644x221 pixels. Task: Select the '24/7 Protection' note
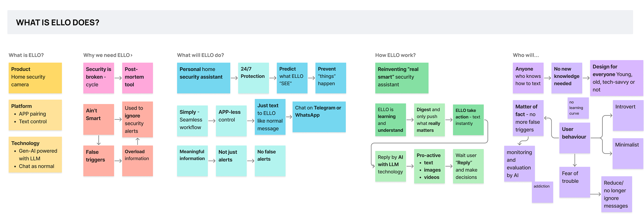coord(253,78)
